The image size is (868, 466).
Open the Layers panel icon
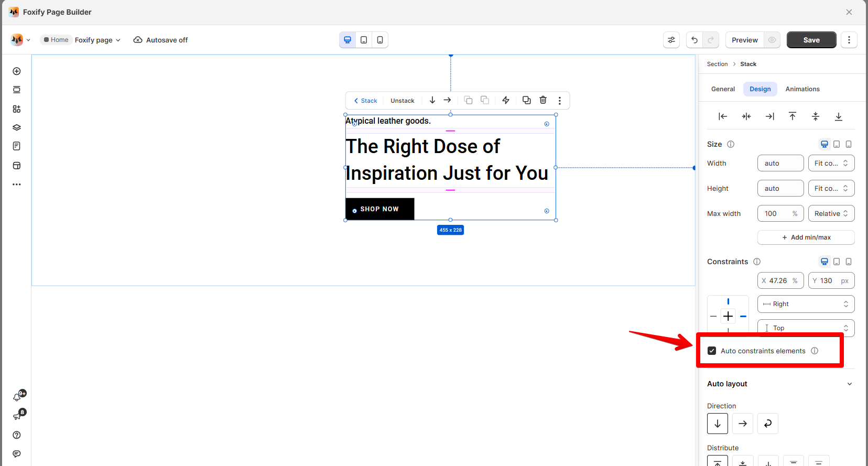pos(17,127)
